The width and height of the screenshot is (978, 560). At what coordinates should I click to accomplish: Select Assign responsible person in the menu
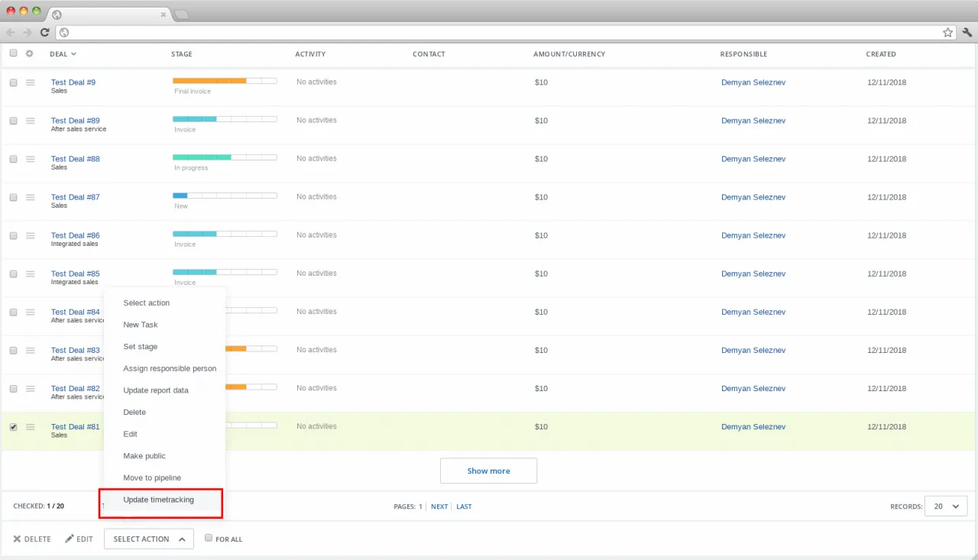[170, 368]
